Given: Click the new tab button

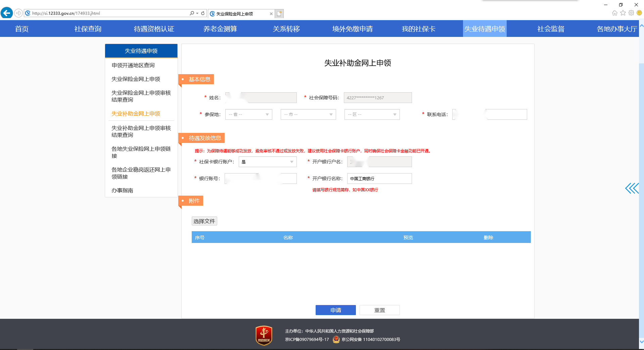Looking at the screenshot, I should pyautogui.click(x=279, y=14).
